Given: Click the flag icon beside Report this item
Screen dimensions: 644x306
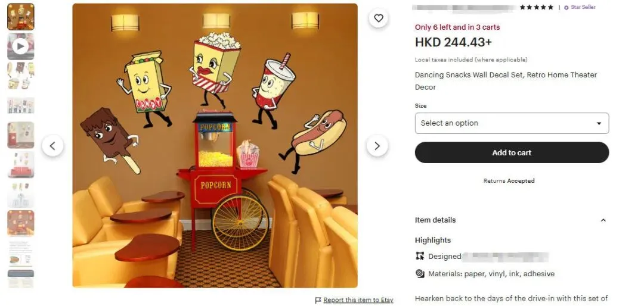Looking at the screenshot, I should 318,300.
